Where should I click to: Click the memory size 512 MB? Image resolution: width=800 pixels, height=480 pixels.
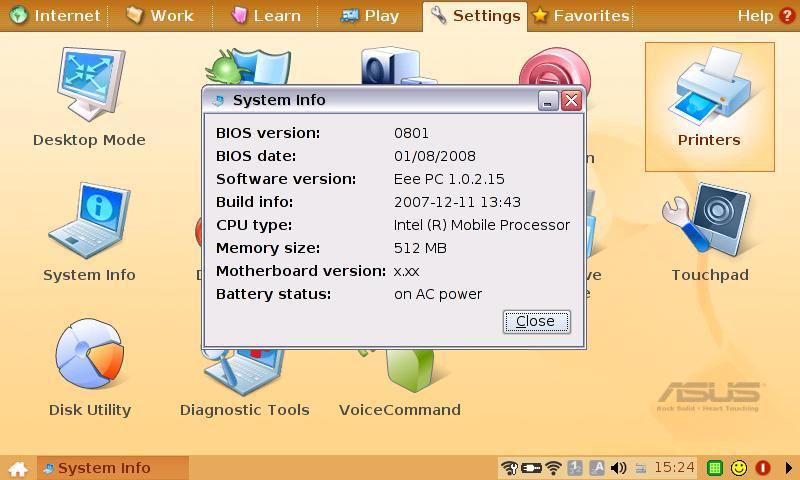[x=420, y=248]
